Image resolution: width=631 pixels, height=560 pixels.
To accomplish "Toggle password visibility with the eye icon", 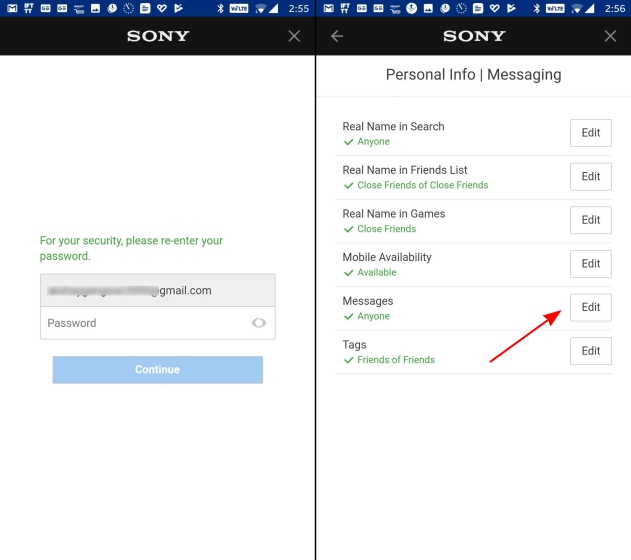I will pos(259,323).
